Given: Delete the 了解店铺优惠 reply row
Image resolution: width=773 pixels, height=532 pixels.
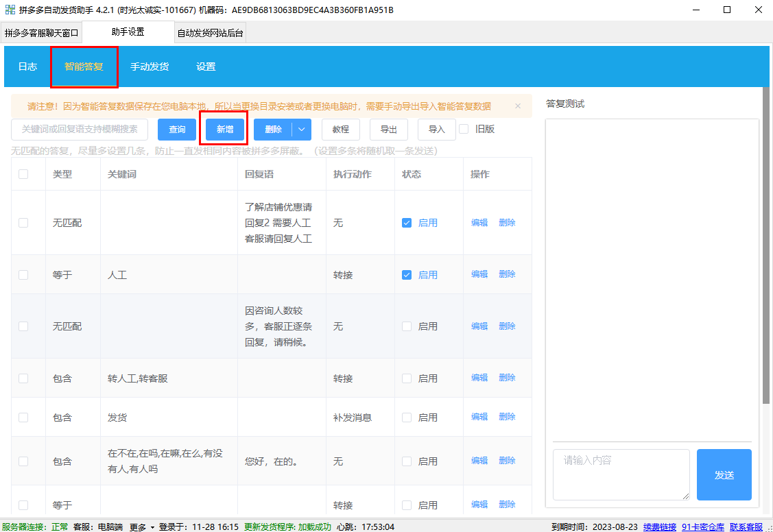Looking at the screenshot, I should [507, 223].
